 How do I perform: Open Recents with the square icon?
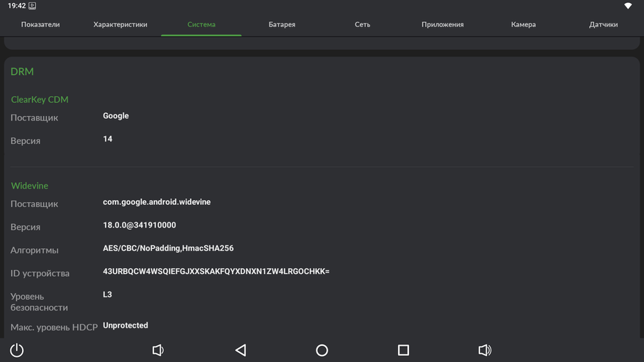[403, 350]
